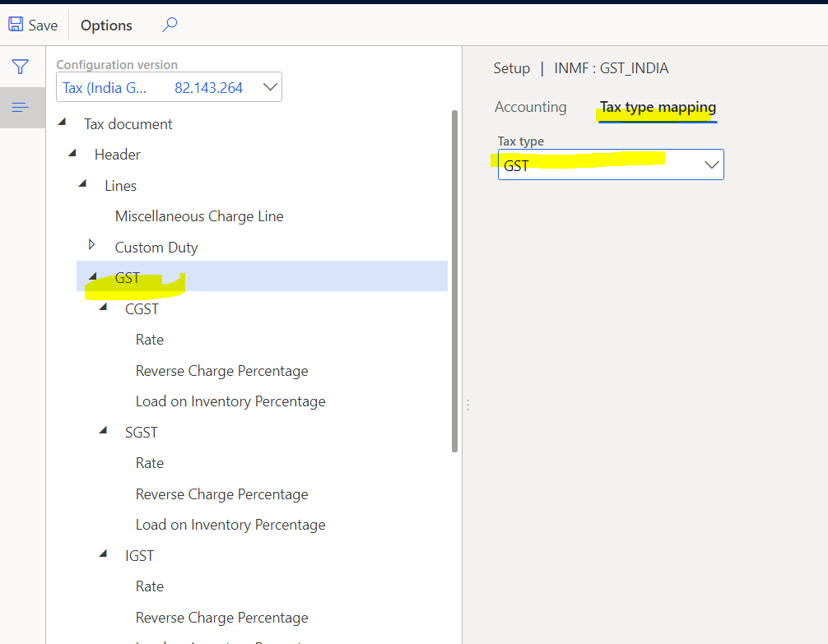Screen dimensions: 828x644
Task: Select Reverse Charge Percentage under SGST
Action: coord(221,493)
